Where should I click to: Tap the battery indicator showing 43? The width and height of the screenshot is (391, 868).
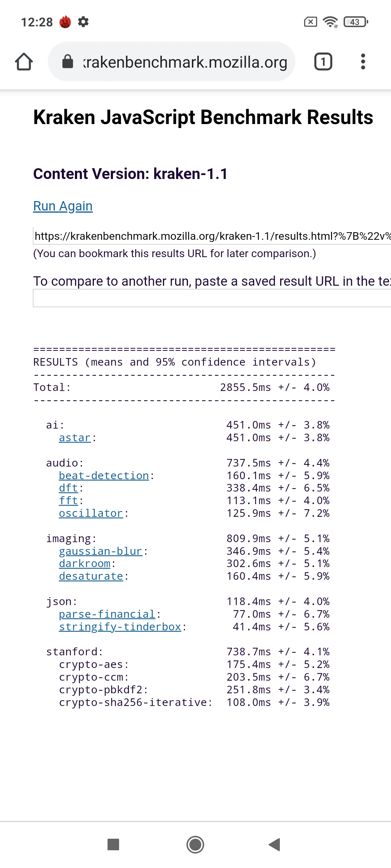click(356, 22)
